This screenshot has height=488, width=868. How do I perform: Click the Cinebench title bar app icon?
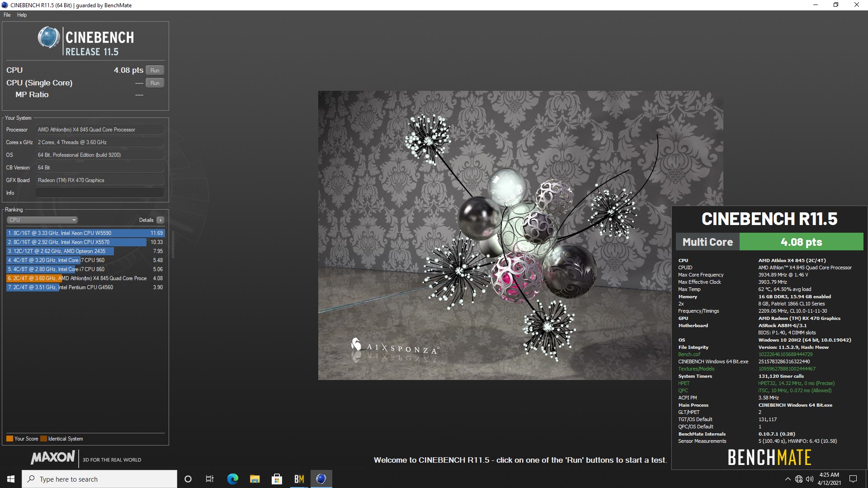(x=5, y=5)
